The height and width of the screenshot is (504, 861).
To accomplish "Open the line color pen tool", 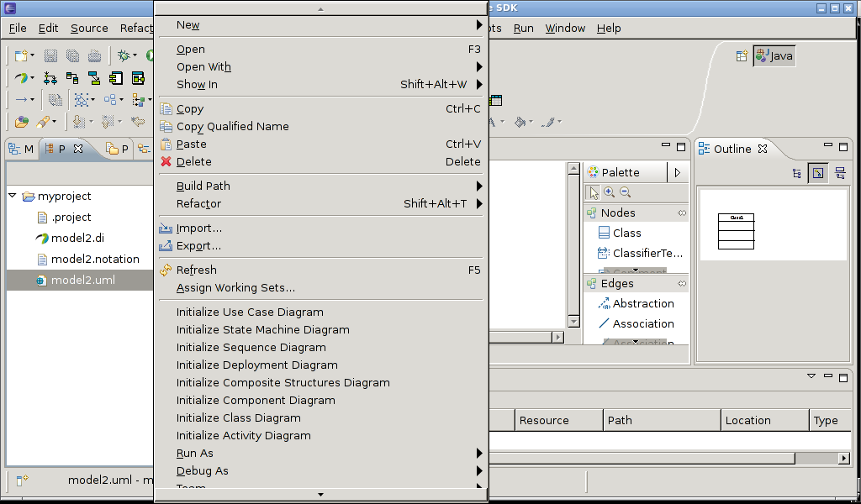I will click(547, 122).
